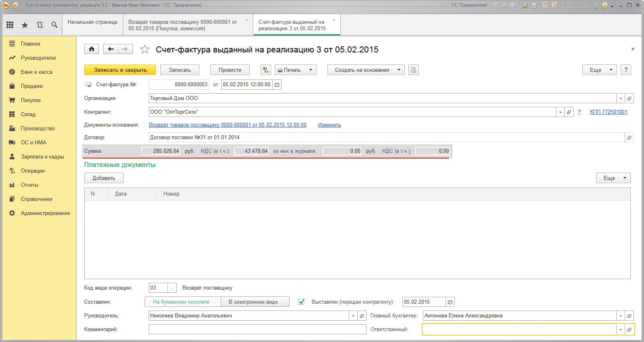This screenshot has width=644, height=342.
Task: Toggle Выставлен (передан контрагенту) checkbox
Action: 301,302
